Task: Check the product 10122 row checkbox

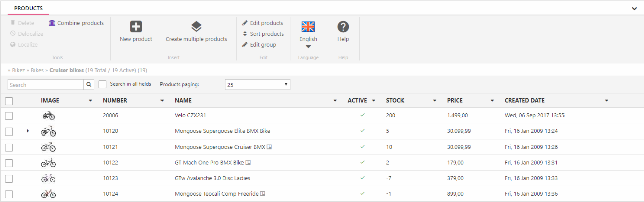Action: click(9, 163)
